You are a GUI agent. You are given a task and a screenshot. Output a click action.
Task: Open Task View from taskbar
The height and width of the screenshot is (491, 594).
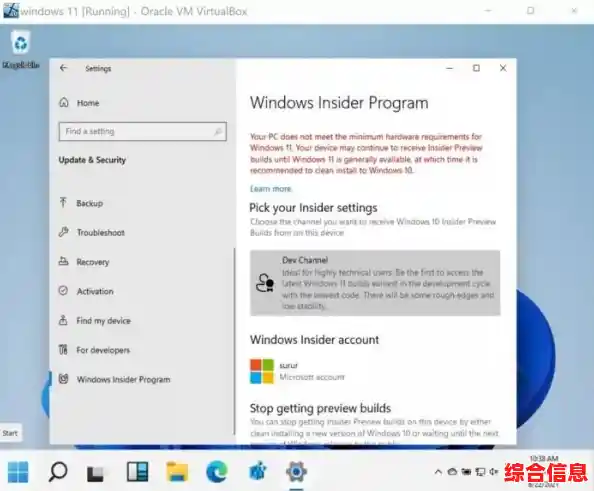click(x=95, y=473)
